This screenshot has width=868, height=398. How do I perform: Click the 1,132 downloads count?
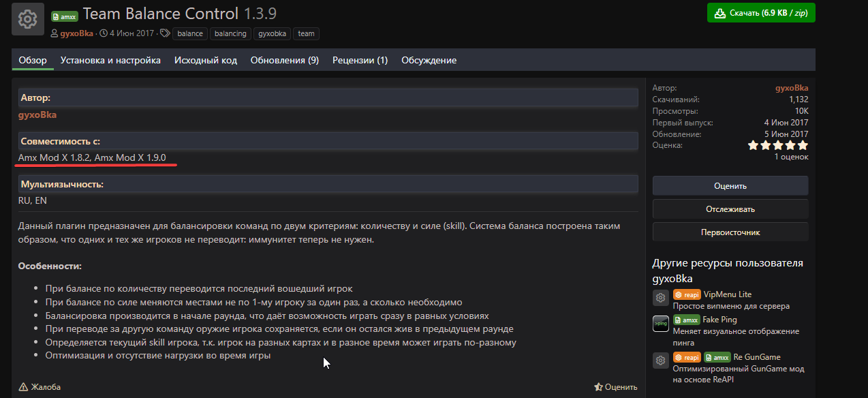tap(799, 99)
